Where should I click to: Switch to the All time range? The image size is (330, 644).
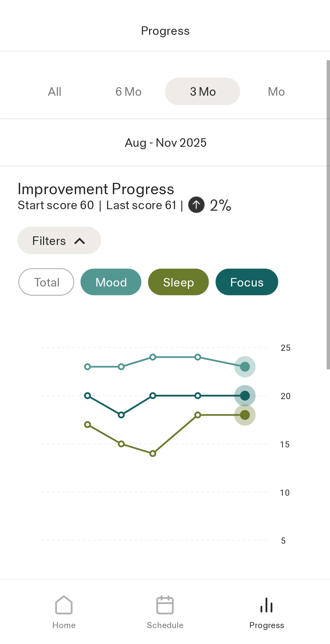(55, 91)
